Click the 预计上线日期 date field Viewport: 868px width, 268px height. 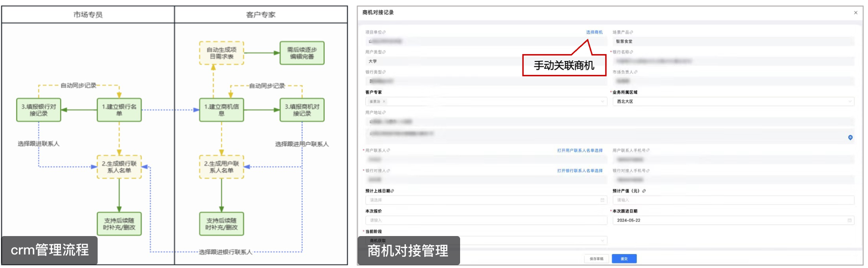click(486, 200)
